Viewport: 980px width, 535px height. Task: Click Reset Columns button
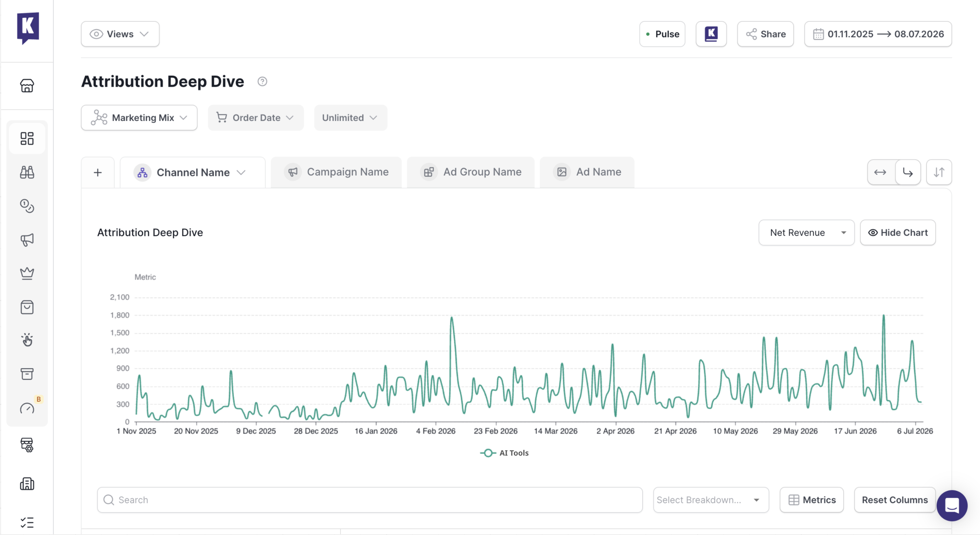(x=895, y=500)
